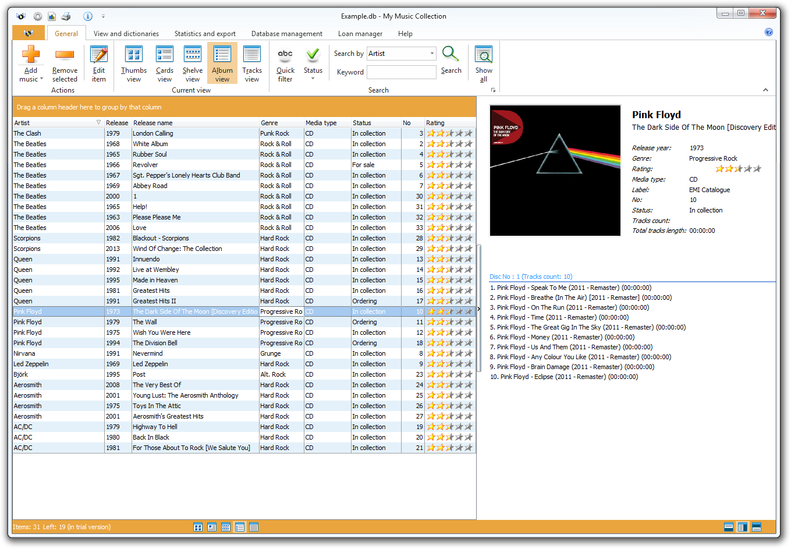The width and height of the screenshot is (791, 549).
Task: Toggle the Album view button
Action: (222, 62)
